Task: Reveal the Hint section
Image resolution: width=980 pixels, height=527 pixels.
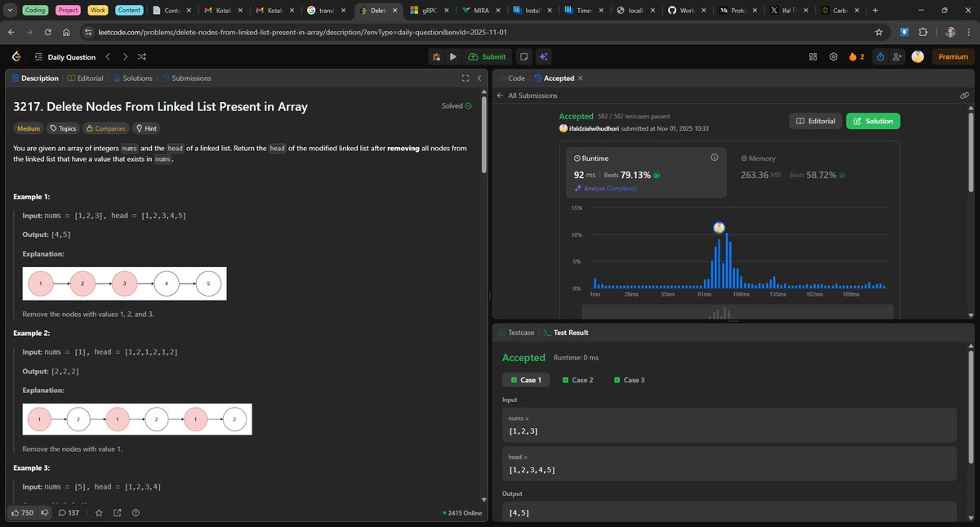Action: pyautogui.click(x=147, y=128)
